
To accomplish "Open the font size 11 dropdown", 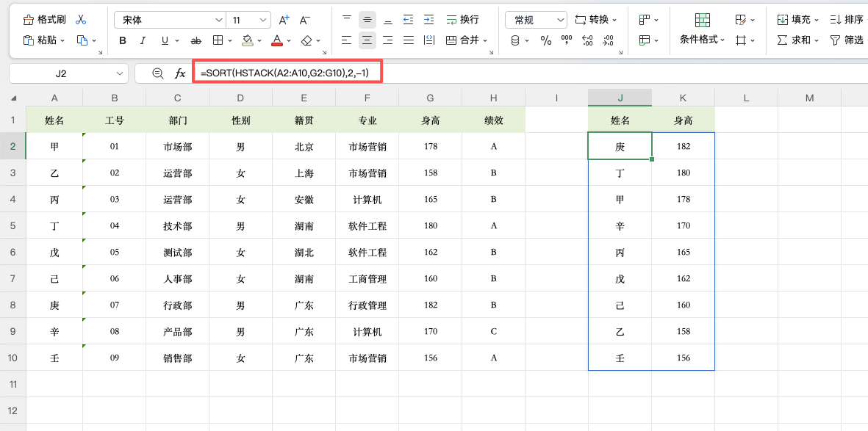I will [x=264, y=20].
